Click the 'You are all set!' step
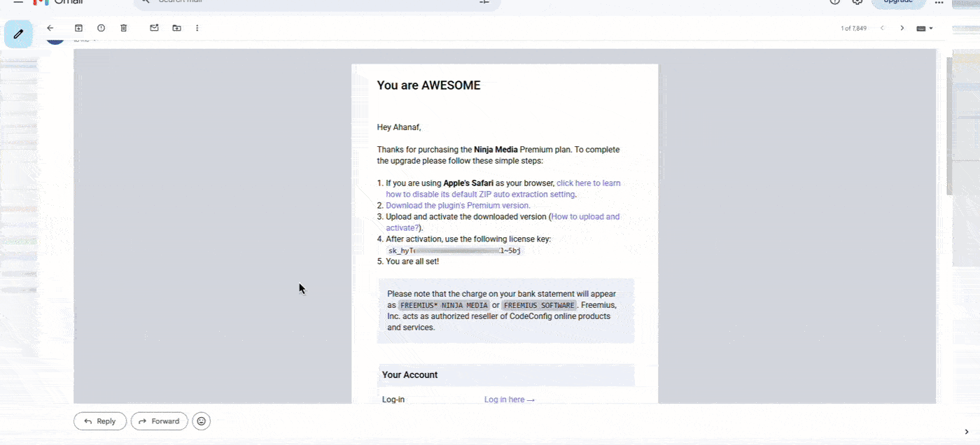The image size is (980, 445). point(412,262)
